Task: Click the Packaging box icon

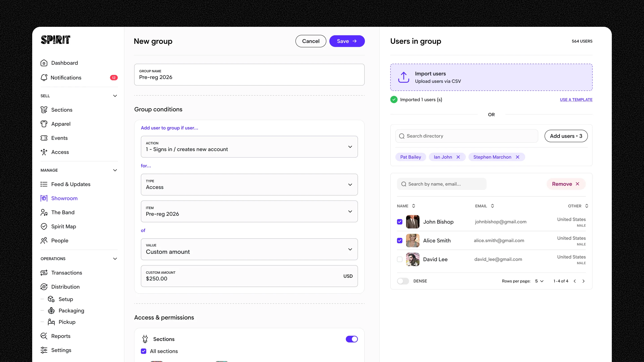Action: (x=51, y=311)
